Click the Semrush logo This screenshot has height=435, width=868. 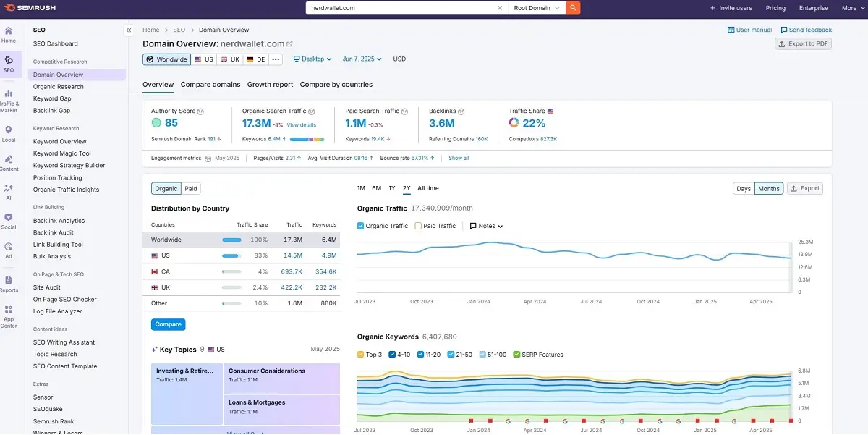[x=29, y=8]
